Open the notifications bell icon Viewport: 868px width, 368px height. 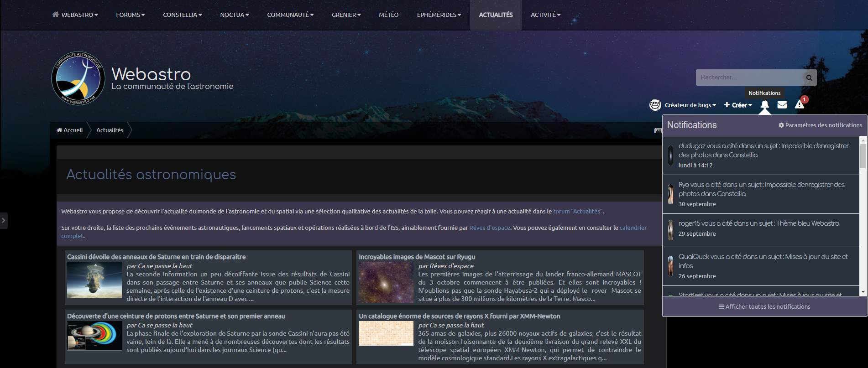pos(765,105)
